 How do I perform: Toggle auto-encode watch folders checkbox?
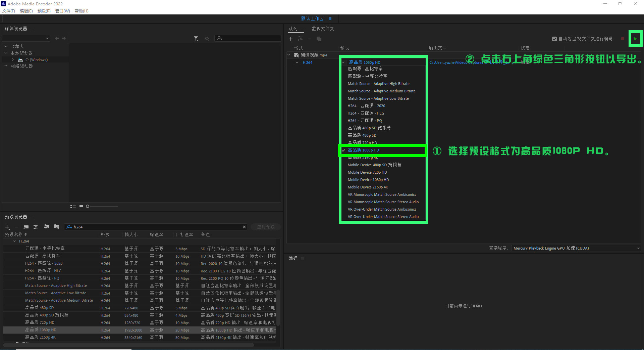(x=554, y=39)
